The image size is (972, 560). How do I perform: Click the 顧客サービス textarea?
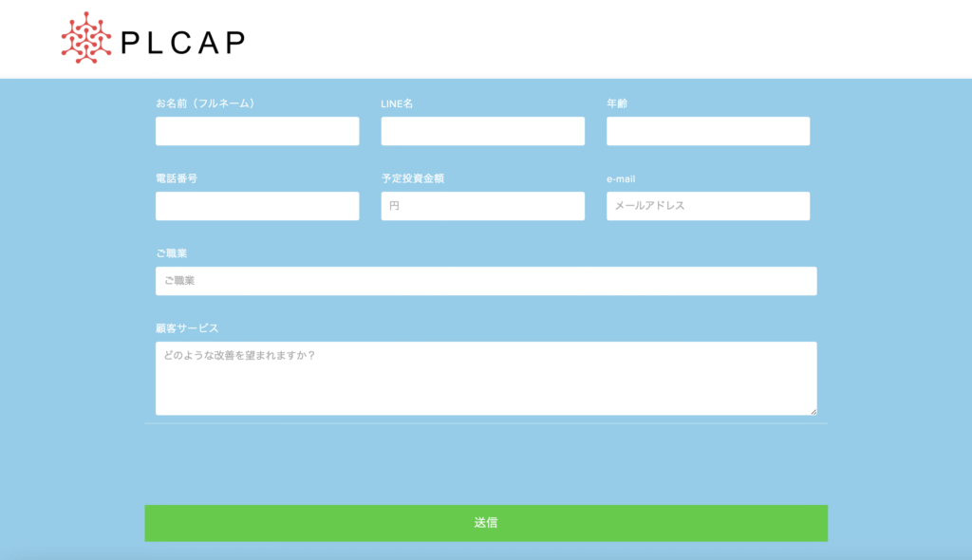tap(486, 379)
